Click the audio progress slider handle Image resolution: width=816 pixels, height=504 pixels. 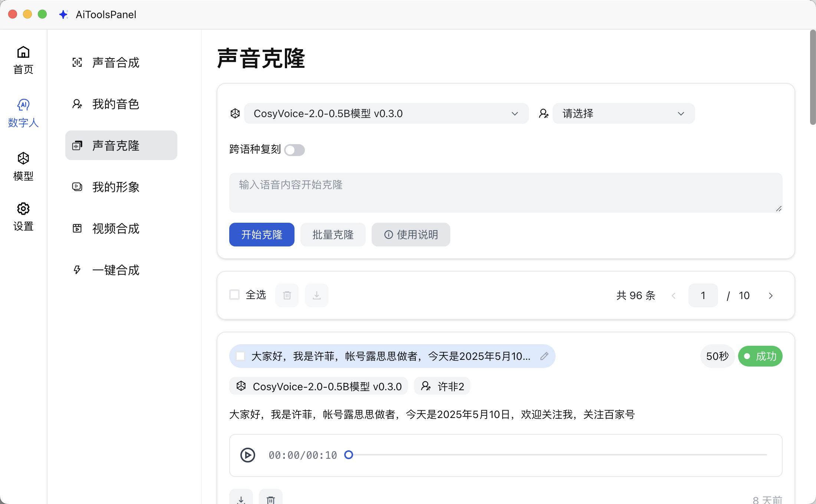pos(349,455)
